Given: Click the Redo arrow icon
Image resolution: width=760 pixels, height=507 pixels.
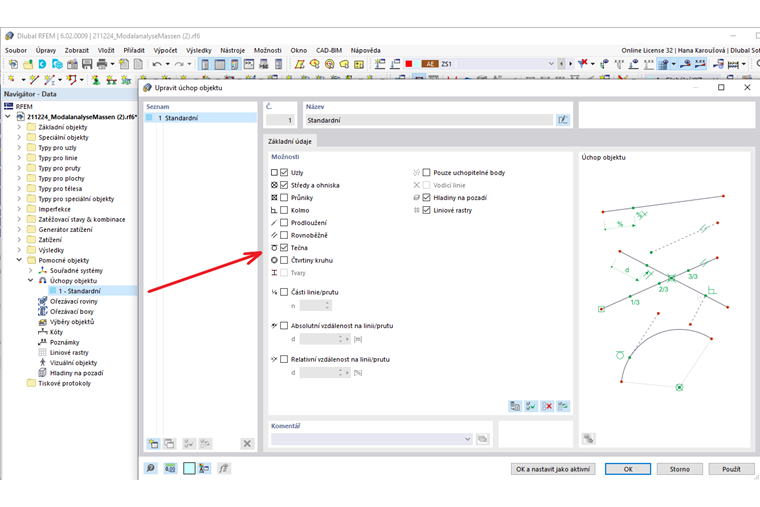Looking at the screenshot, I should (x=179, y=64).
